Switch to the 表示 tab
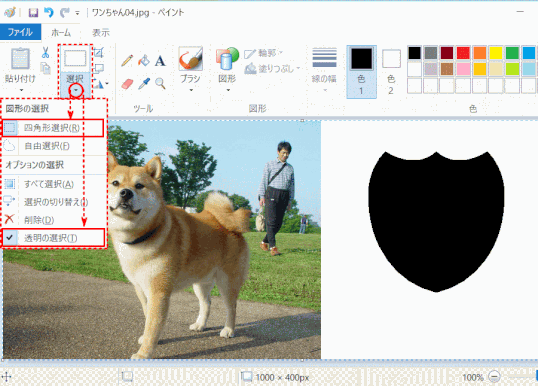 click(x=101, y=33)
